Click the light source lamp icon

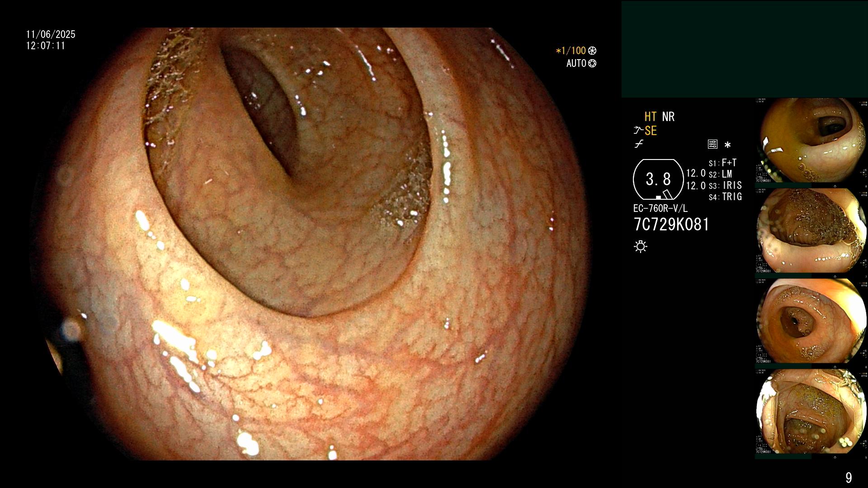[641, 246]
